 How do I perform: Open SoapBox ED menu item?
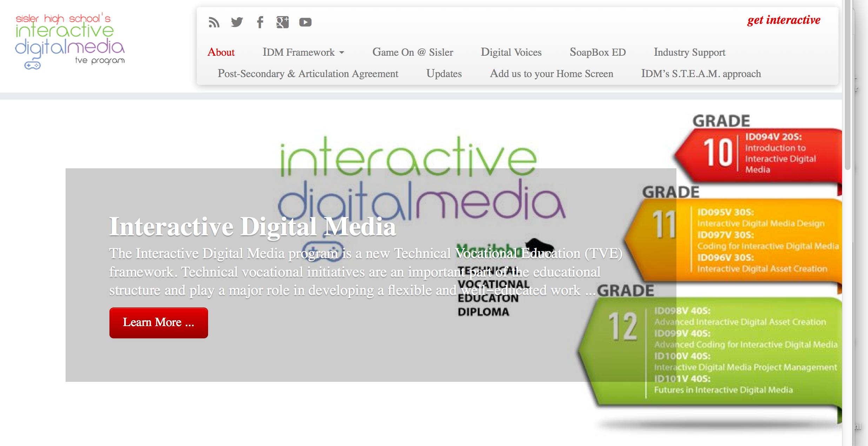pos(598,52)
